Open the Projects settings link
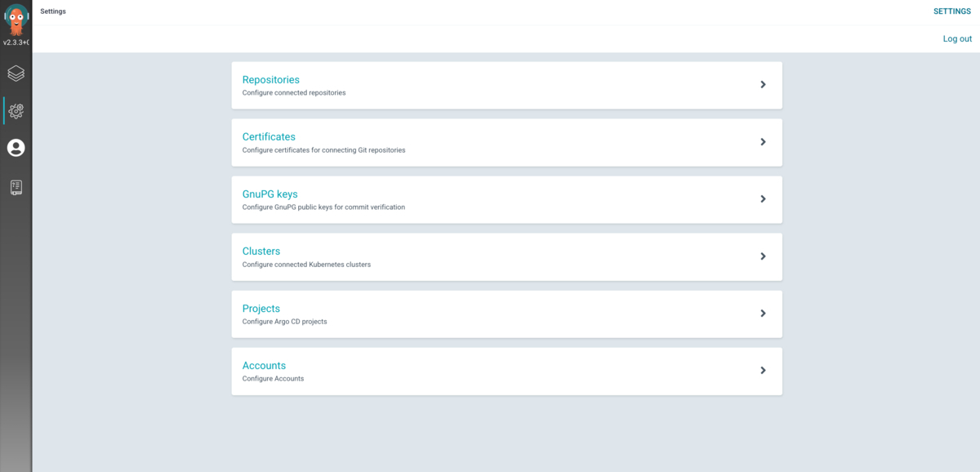980x472 pixels. pyautogui.click(x=261, y=309)
